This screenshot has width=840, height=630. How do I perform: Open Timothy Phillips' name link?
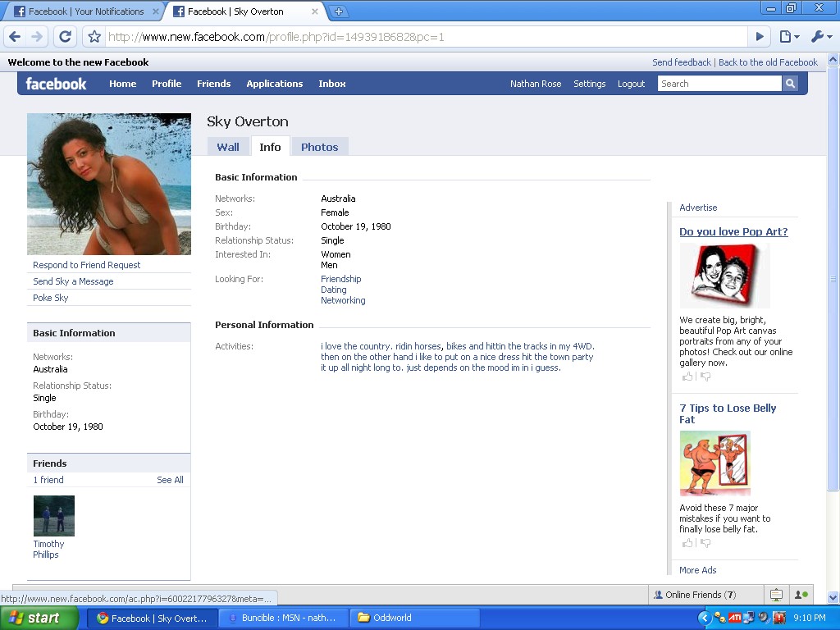[x=48, y=549]
